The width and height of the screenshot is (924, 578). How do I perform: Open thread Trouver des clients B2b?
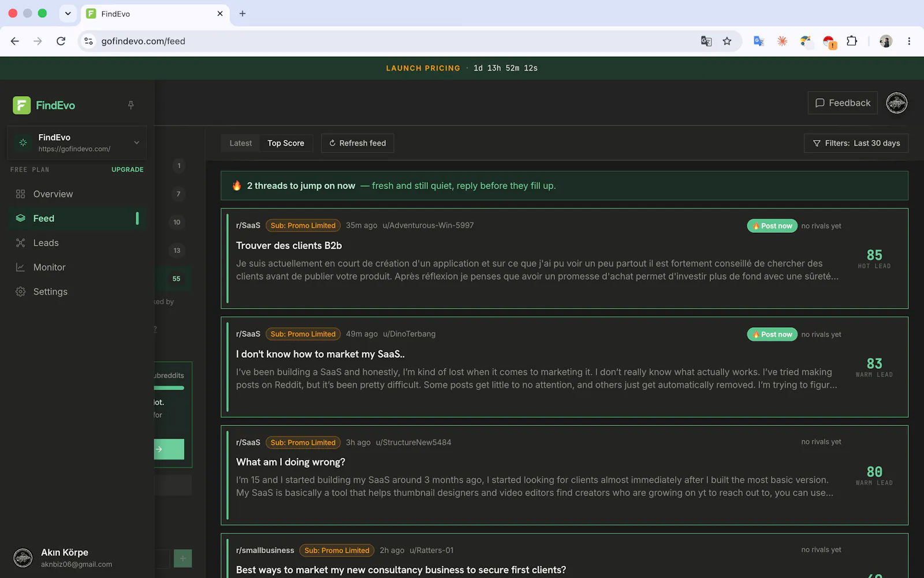(x=289, y=246)
